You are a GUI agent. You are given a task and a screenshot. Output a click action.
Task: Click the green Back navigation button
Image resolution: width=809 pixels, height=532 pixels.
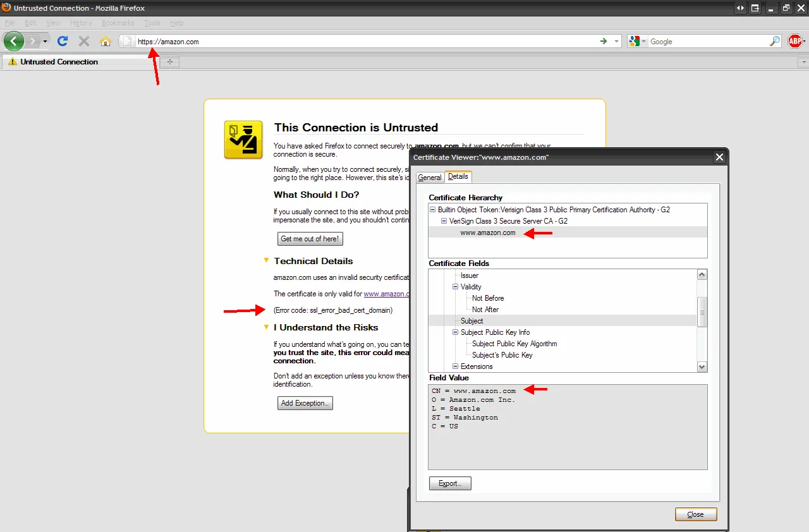(x=14, y=41)
